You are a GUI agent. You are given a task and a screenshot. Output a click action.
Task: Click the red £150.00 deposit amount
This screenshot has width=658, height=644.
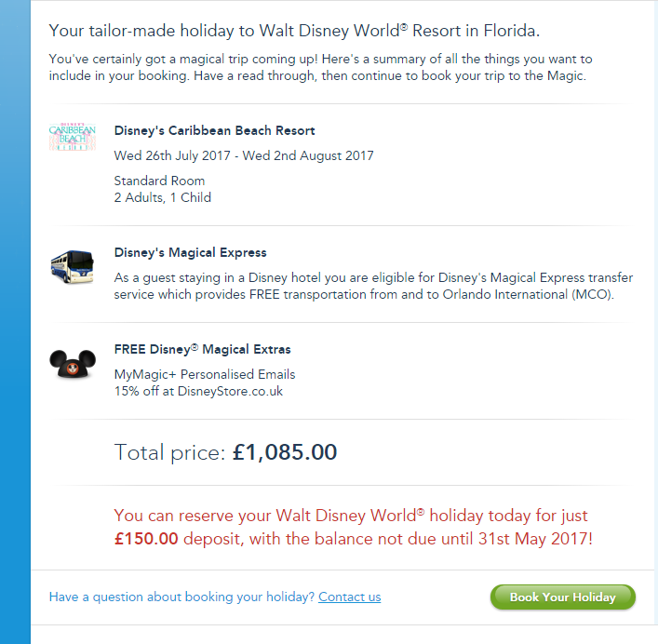[146, 538]
